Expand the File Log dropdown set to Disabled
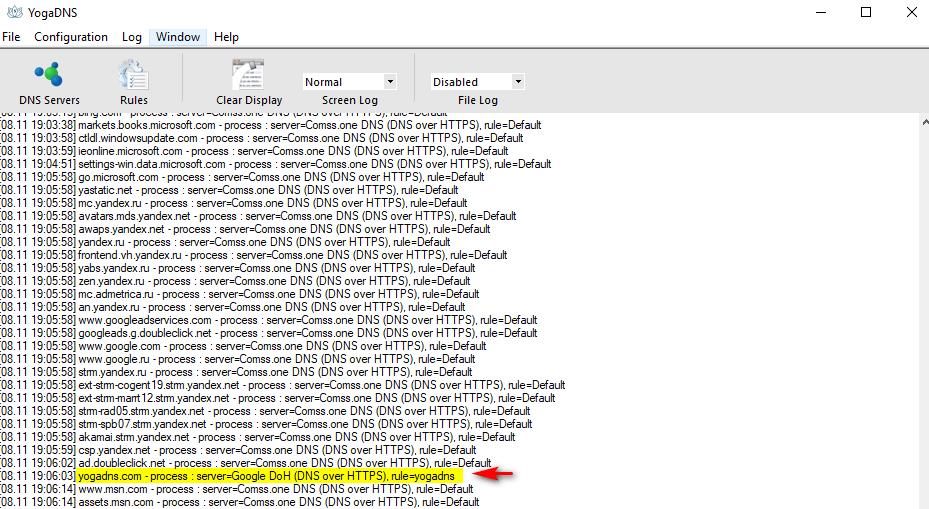 tap(477, 82)
